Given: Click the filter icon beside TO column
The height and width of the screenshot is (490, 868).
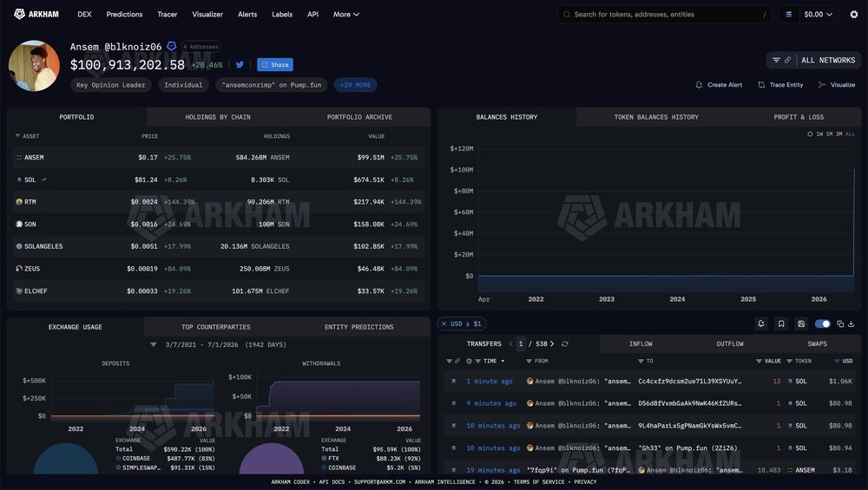Looking at the screenshot, I should point(641,361).
